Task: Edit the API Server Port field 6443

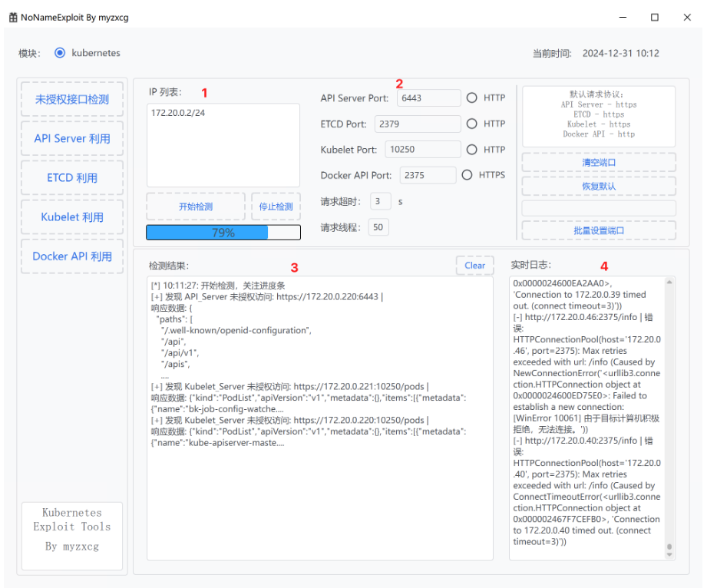Action: [x=428, y=97]
